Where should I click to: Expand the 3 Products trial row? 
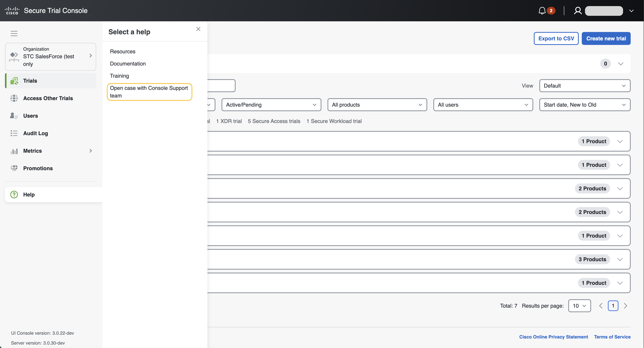click(620, 259)
